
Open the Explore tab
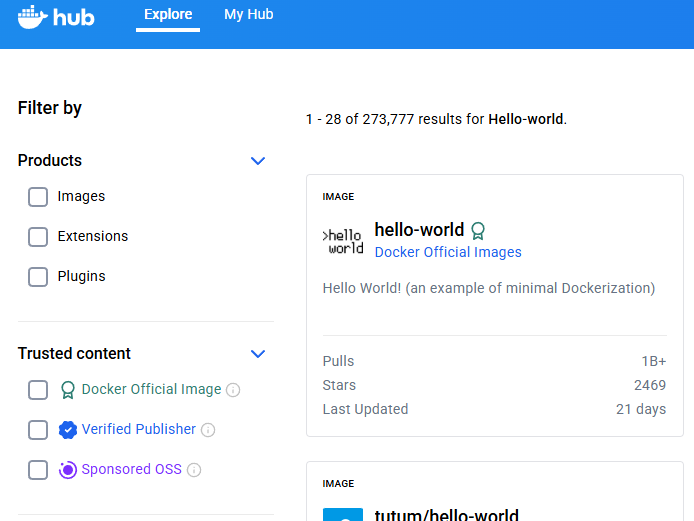click(x=168, y=15)
